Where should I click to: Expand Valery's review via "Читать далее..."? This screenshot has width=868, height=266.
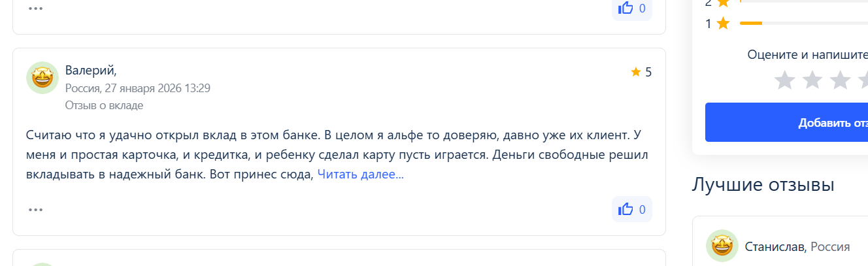(x=360, y=175)
